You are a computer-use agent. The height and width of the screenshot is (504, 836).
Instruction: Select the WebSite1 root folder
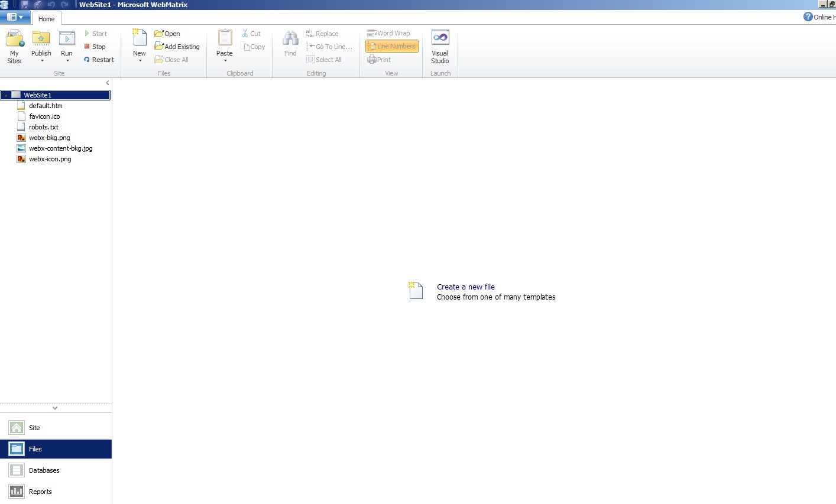[56, 95]
